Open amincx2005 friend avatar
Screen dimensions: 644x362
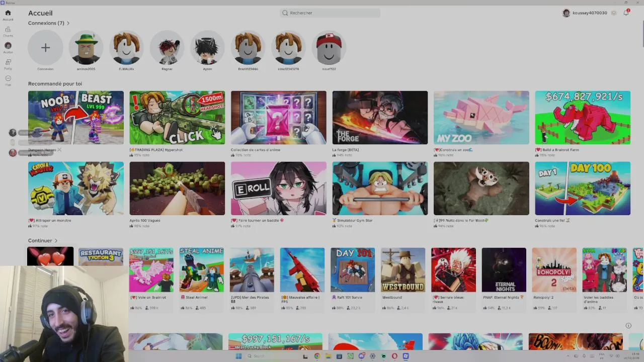coord(86,48)
